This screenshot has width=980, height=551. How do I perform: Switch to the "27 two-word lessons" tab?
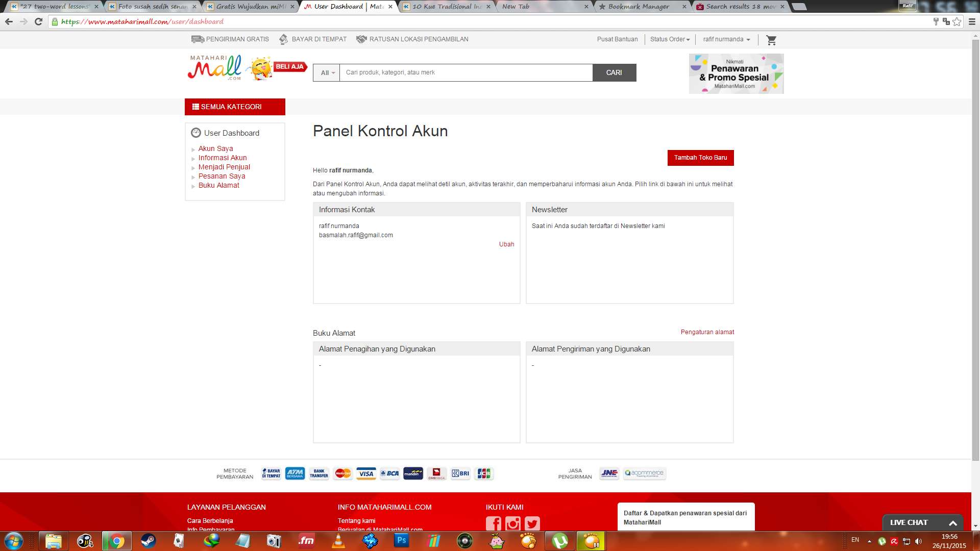54,7
